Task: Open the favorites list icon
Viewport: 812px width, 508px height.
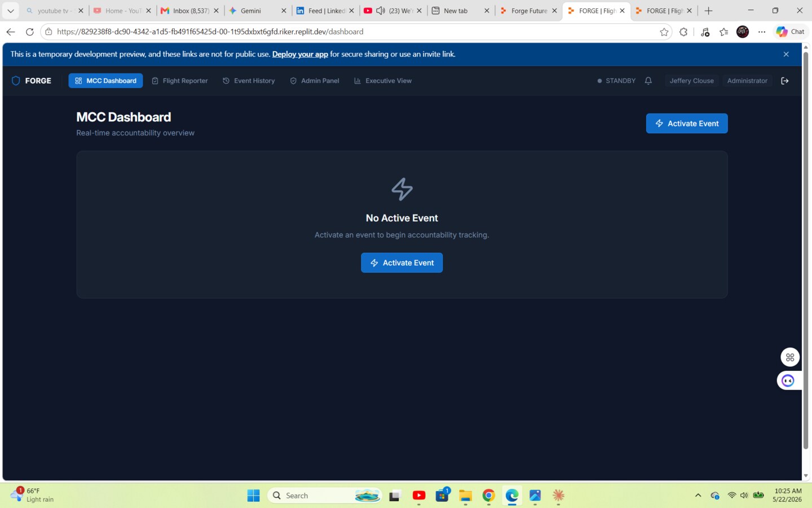Action: (x=724, y=32)
